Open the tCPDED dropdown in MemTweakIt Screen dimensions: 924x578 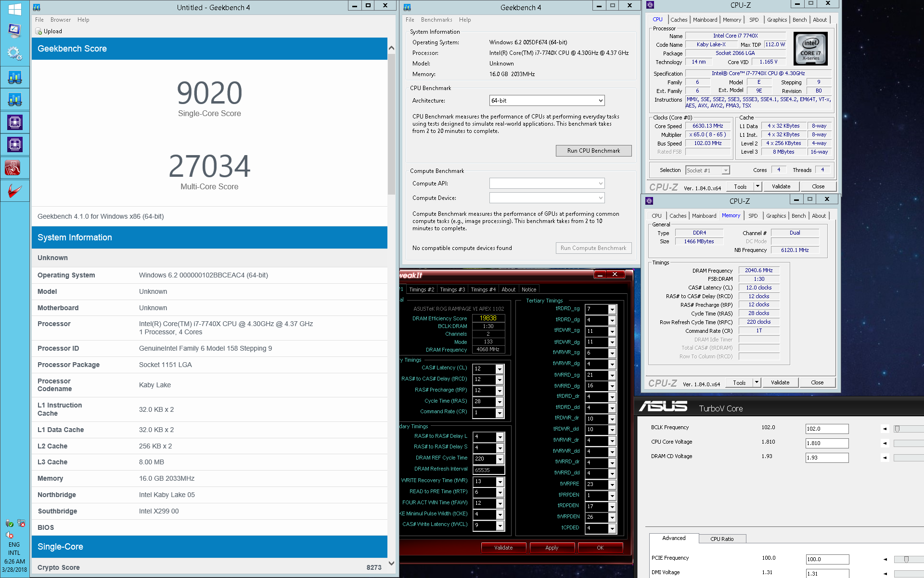[x=612, y=528]
